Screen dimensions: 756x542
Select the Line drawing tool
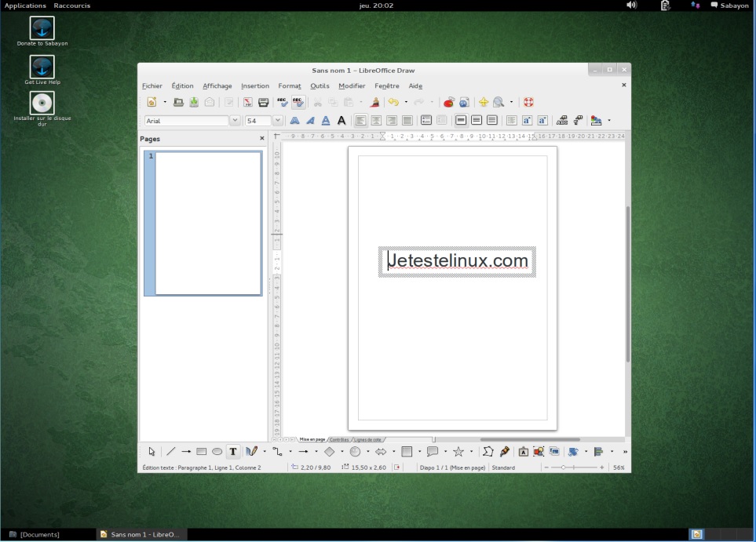[170, 452]
